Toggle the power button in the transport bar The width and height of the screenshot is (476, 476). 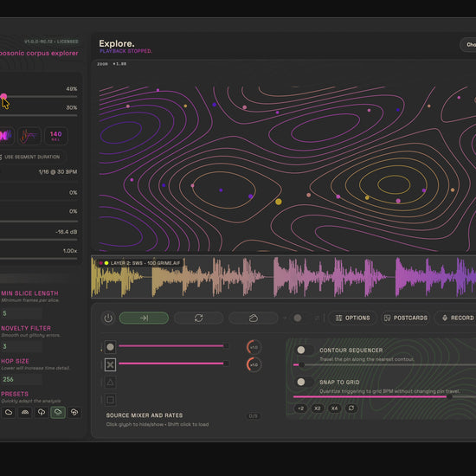click(x=108, y=318)
